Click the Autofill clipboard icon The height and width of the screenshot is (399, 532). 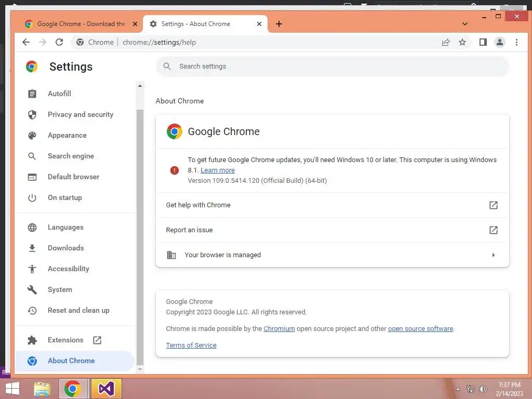click(x=32, y=94)
